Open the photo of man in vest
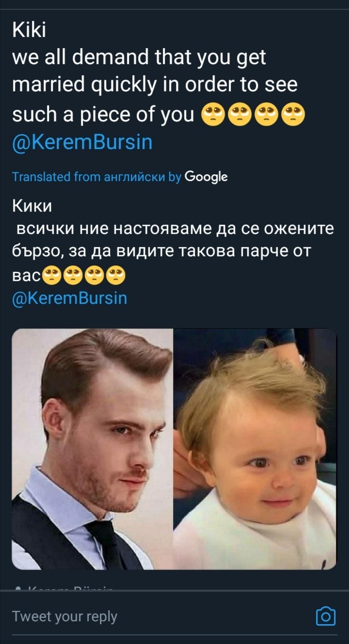 pyautogui.click(x=93, y=449)
